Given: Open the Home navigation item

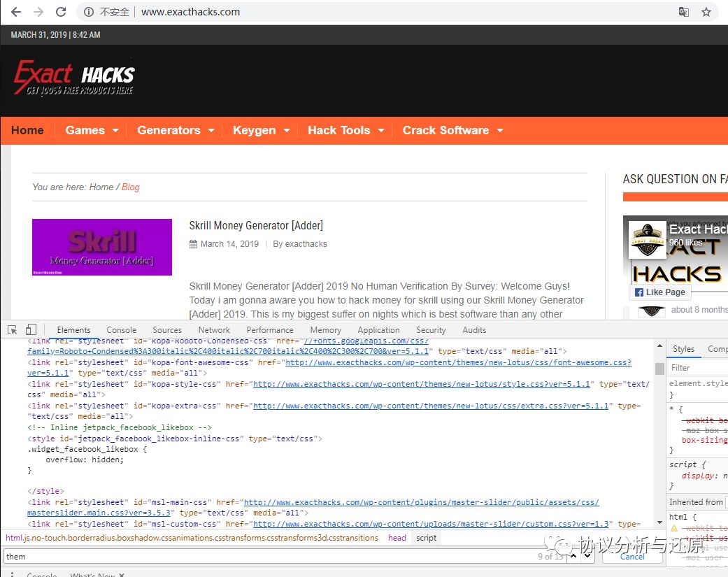Looking at the screenshot, I should (x=27, y=131).
